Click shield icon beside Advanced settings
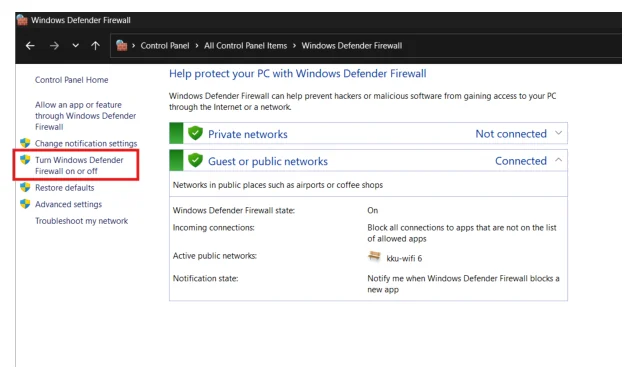 pyautogui.click(x=25, y=204)
